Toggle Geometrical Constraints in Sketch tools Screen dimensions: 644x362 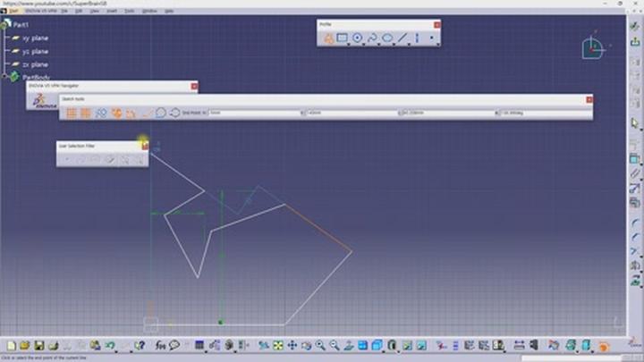(116, 113)
